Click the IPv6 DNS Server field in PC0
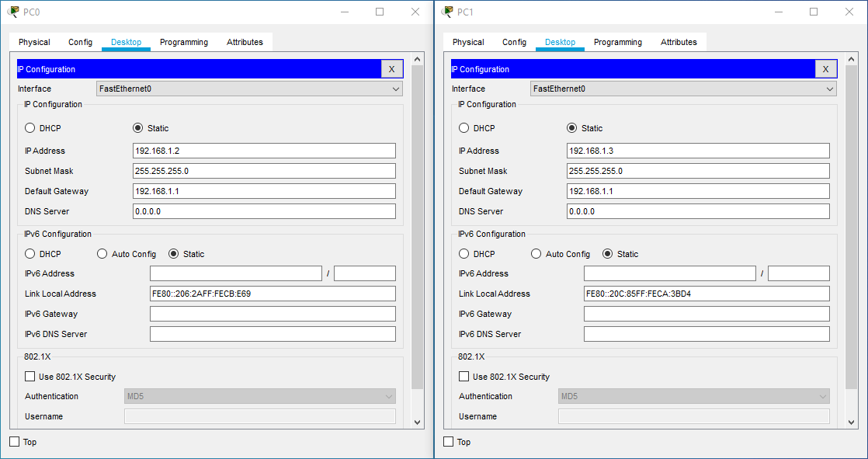 (273, 334)
